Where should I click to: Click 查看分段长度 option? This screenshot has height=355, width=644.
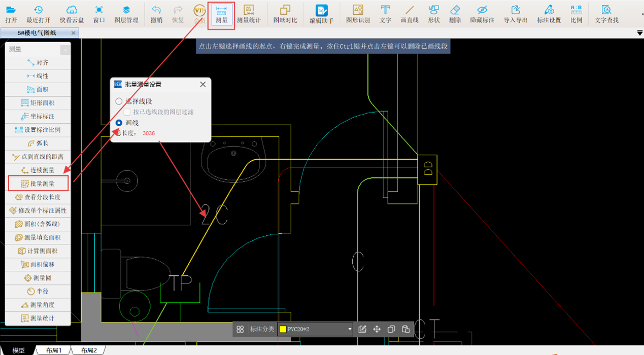[38, 197]
